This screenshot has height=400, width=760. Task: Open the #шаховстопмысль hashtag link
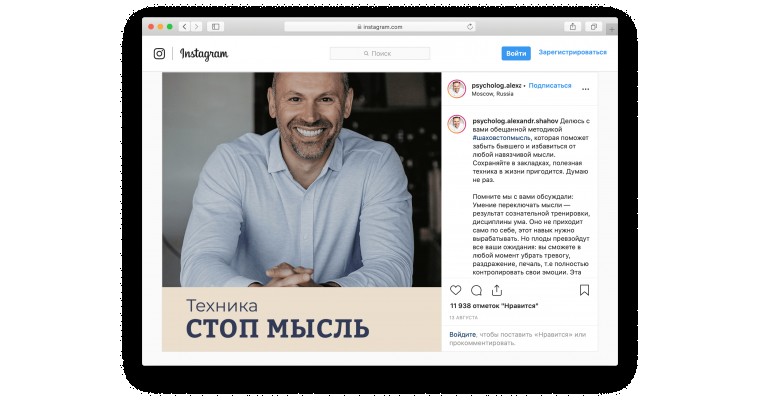502,138
